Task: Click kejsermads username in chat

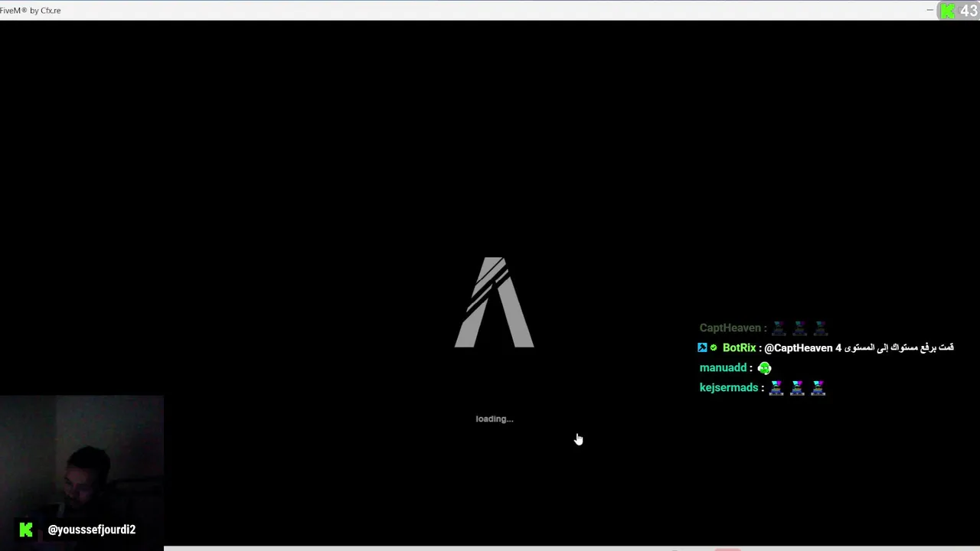Action: coord(729,387)
